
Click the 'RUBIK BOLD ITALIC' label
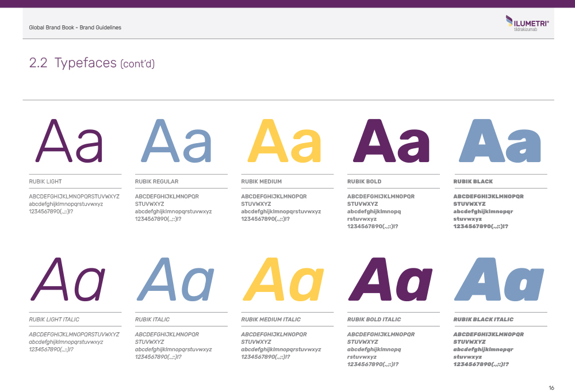click(374, 320)
